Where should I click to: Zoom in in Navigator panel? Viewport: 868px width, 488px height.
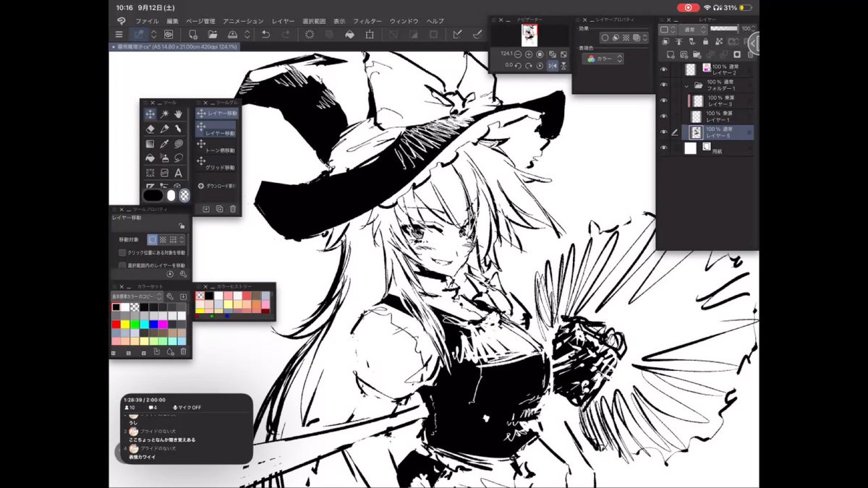point(529,54)
